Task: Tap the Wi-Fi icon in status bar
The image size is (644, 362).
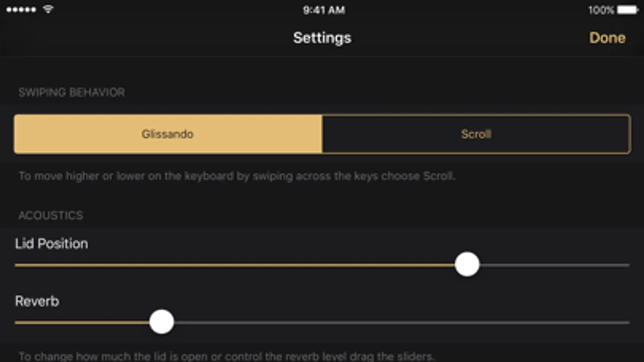Action: point(48,9)
